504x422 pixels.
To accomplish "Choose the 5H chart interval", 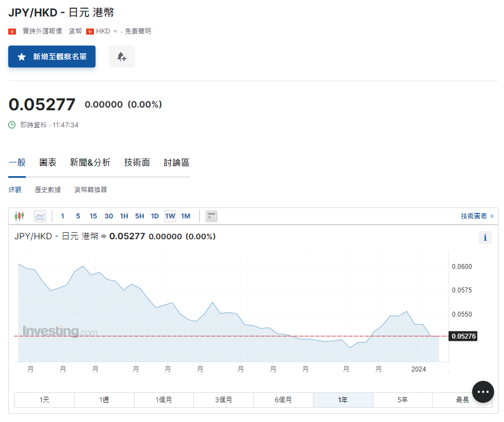I will 139,216.
